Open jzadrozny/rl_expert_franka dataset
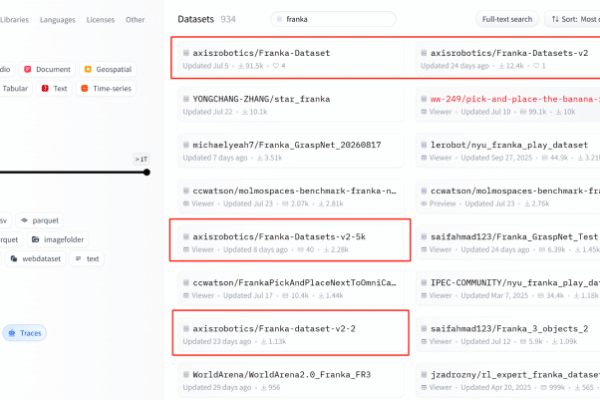Viewport: 600px width, 400px height. click(x=508, y=380)
